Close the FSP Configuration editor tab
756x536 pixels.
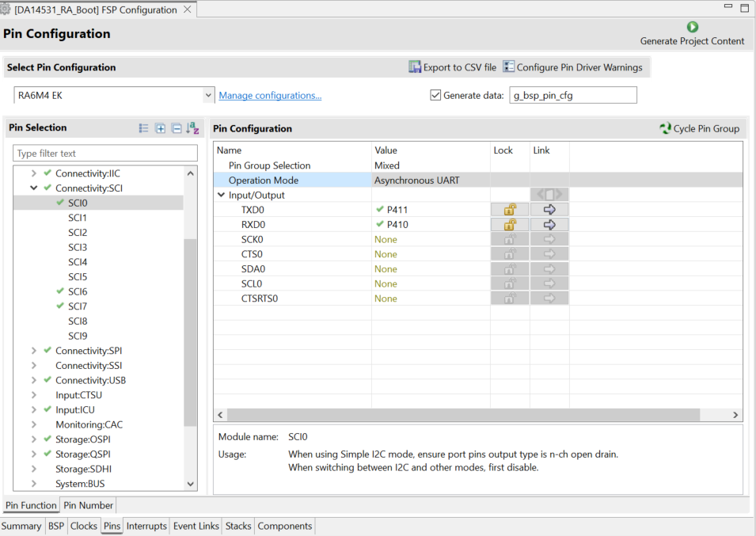(x=188, y=10)
